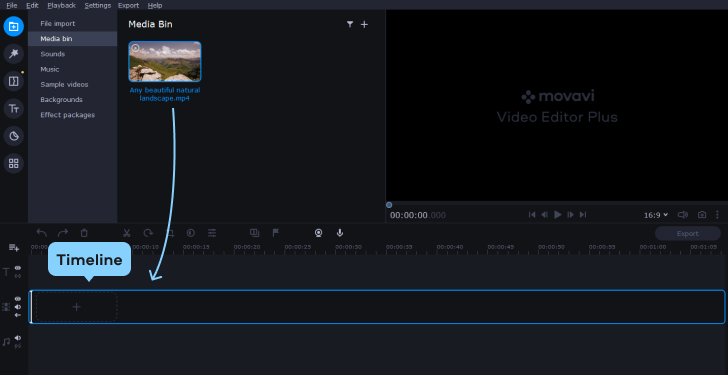Open the Edit menu
This screenshot has height=375, width=728.
[32, 5]
